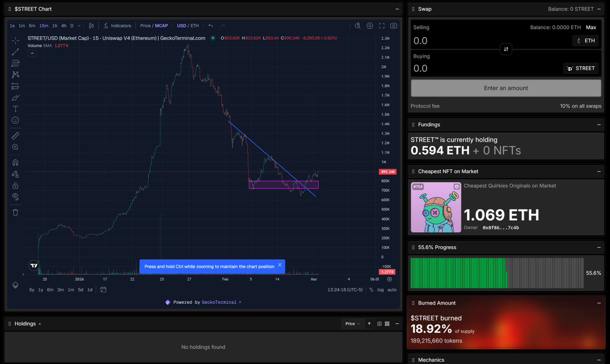This screenshot has height=364, width=610.
Task: Open the quick search lightning icon
Action: point(357,25)
